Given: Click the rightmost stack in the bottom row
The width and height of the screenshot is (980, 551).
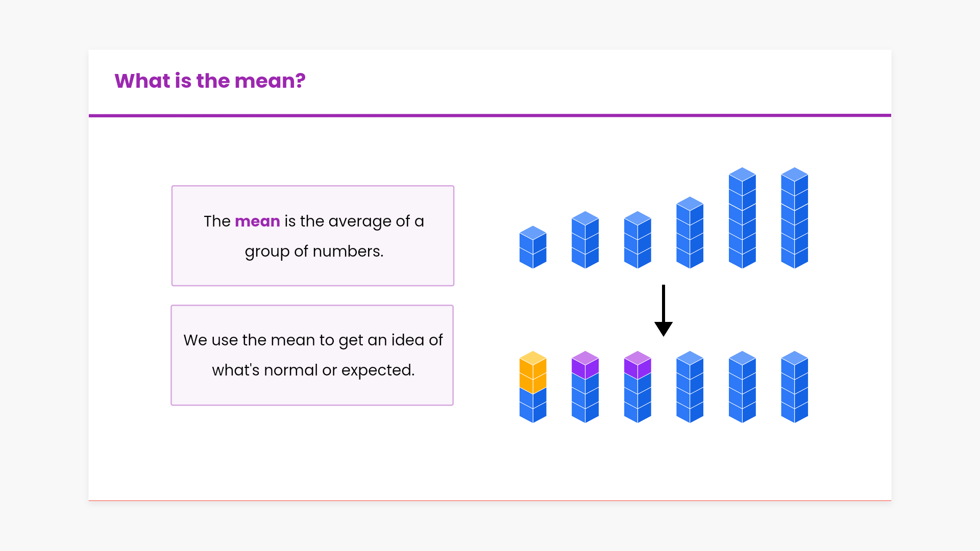Looking at the screenshot, I should (x=794, y=387).
